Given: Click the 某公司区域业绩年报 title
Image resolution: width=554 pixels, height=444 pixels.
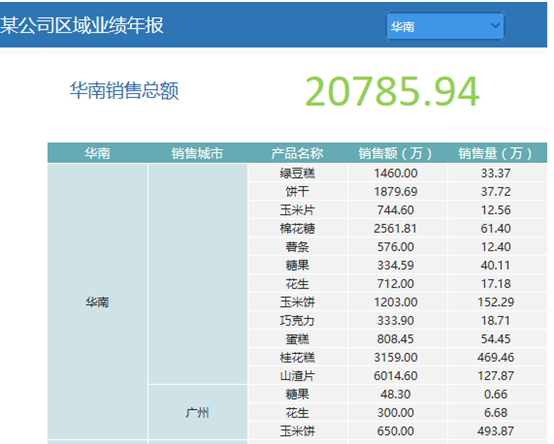Looking at the screenshot, I should point(82,25).
